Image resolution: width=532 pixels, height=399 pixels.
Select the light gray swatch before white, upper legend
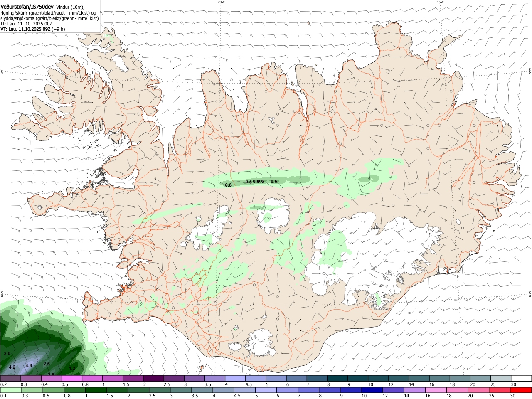tap(501, 379)
